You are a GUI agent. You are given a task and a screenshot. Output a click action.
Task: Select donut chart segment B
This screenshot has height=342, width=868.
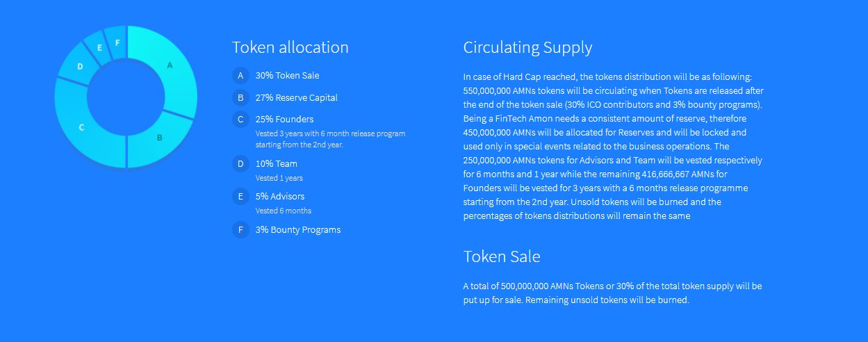tap(159, 137)
